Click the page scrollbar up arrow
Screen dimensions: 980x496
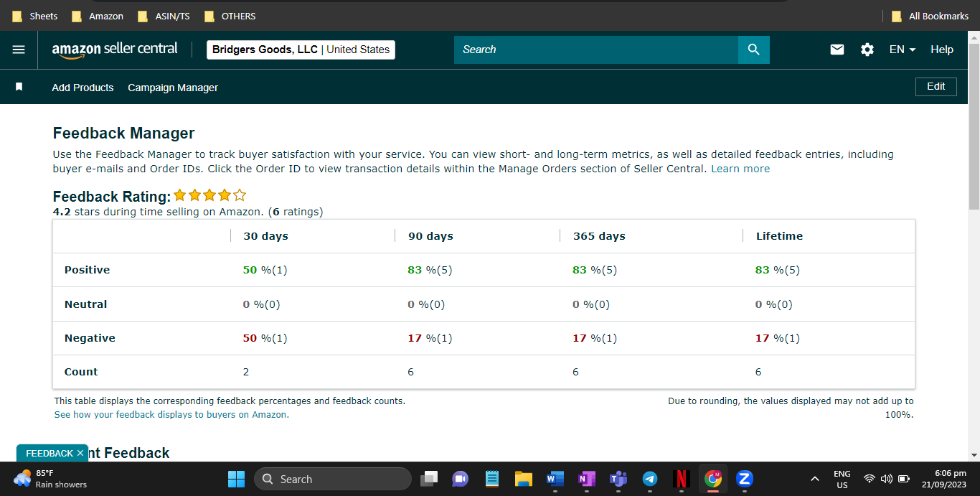974,37
